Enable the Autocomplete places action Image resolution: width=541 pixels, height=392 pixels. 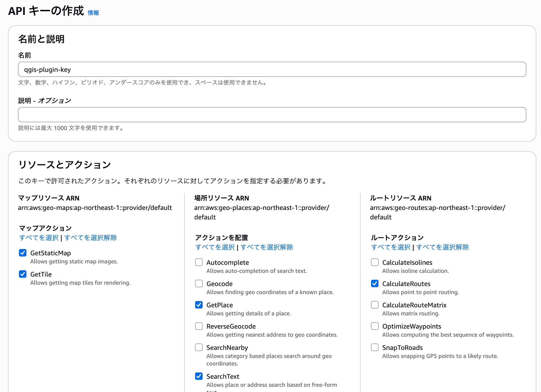199,262
